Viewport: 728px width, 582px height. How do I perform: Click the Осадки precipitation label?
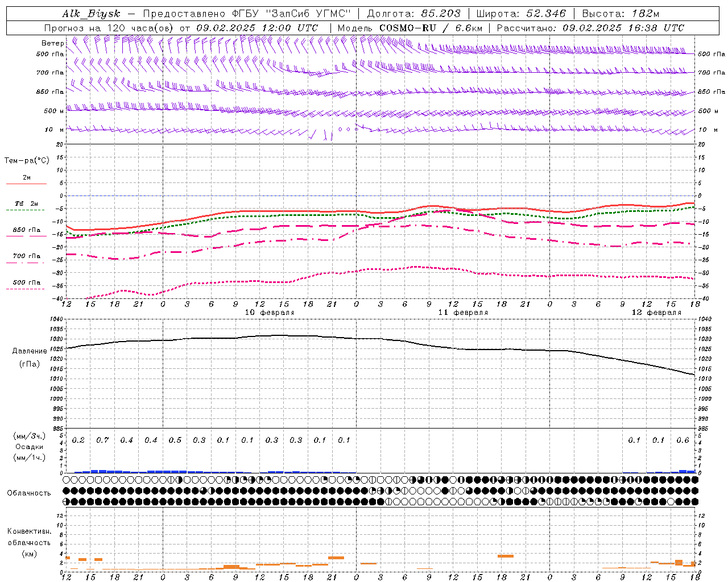coord(30,447)
